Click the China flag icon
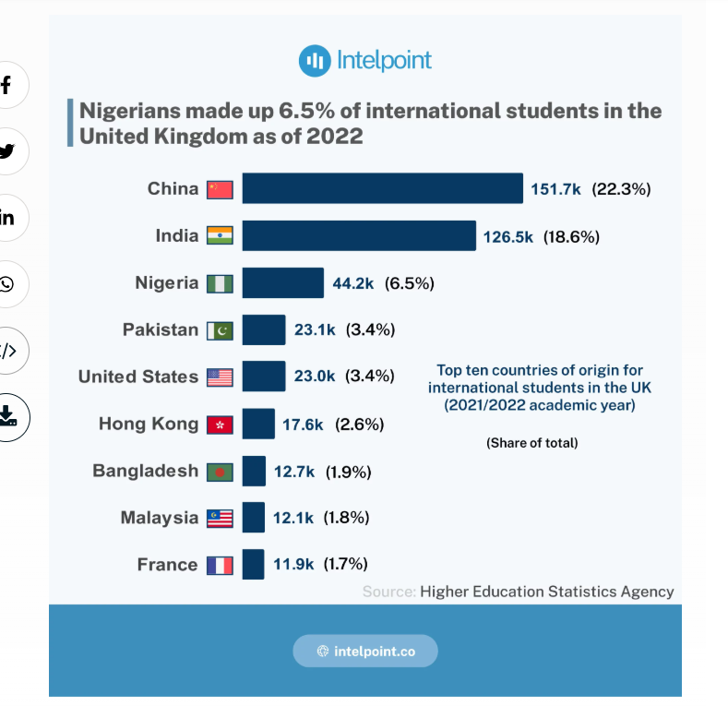 coord(220,189)
